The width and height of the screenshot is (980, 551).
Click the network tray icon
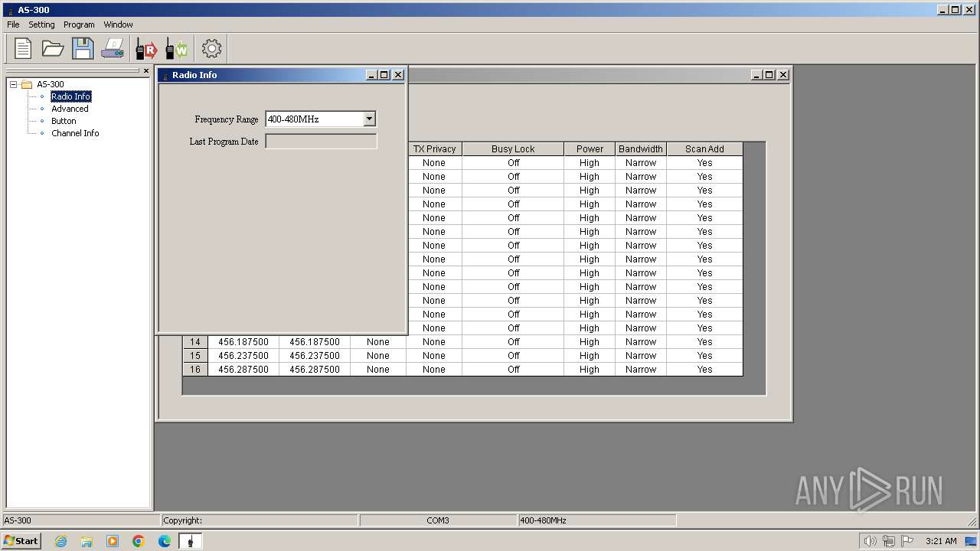click(889, 541)
